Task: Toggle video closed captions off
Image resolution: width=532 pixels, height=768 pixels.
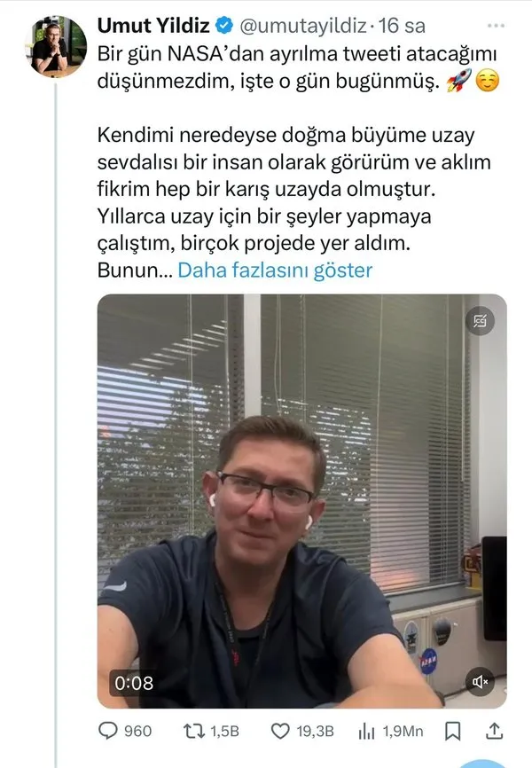Action: (480, 321)
